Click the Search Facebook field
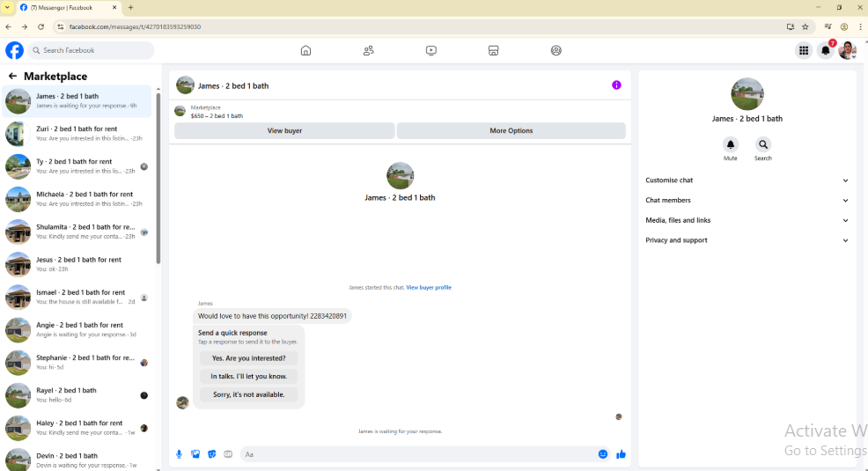 pyautogui.click(x=91, y=50)
